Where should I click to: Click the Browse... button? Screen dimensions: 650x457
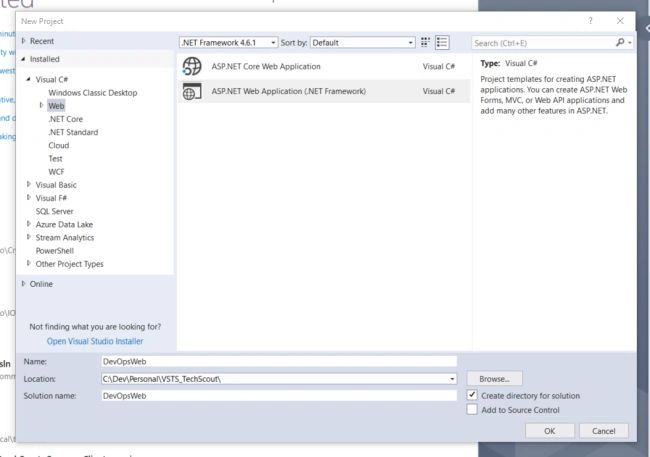tap(495, 379)
